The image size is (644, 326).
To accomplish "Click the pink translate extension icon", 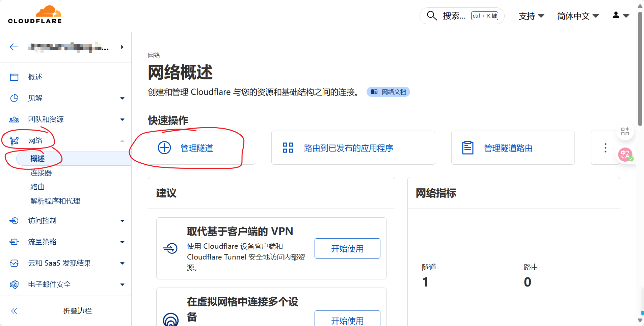I will (625, 155).
